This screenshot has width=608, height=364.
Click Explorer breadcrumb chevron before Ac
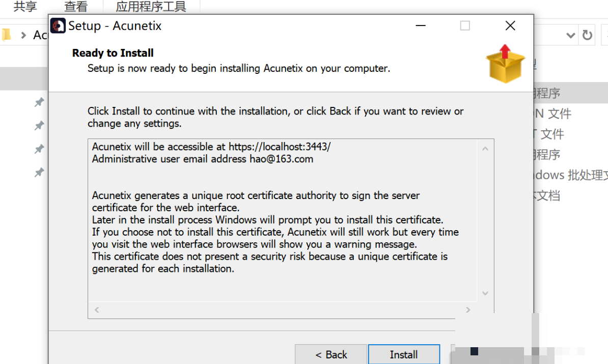pos(23,35)
